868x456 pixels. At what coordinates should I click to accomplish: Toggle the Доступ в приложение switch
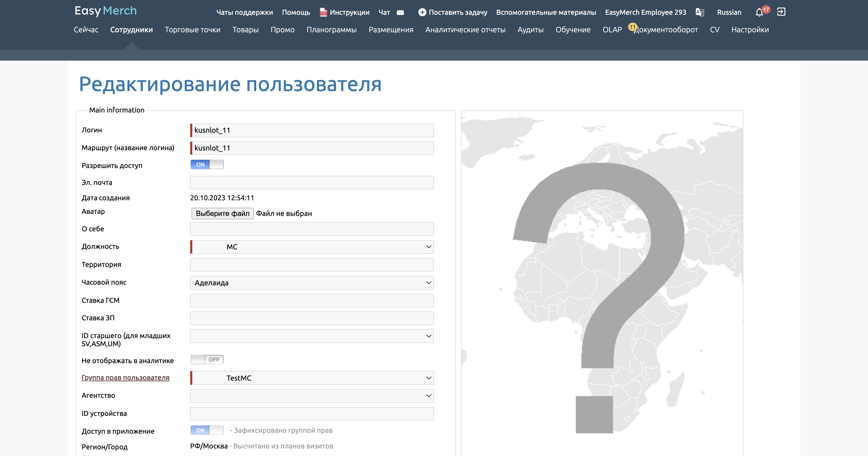207,430
